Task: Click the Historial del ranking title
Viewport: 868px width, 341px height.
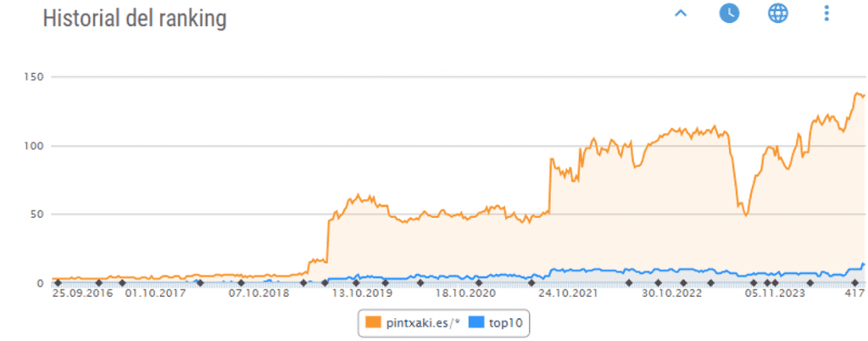Action: point(135,19)
